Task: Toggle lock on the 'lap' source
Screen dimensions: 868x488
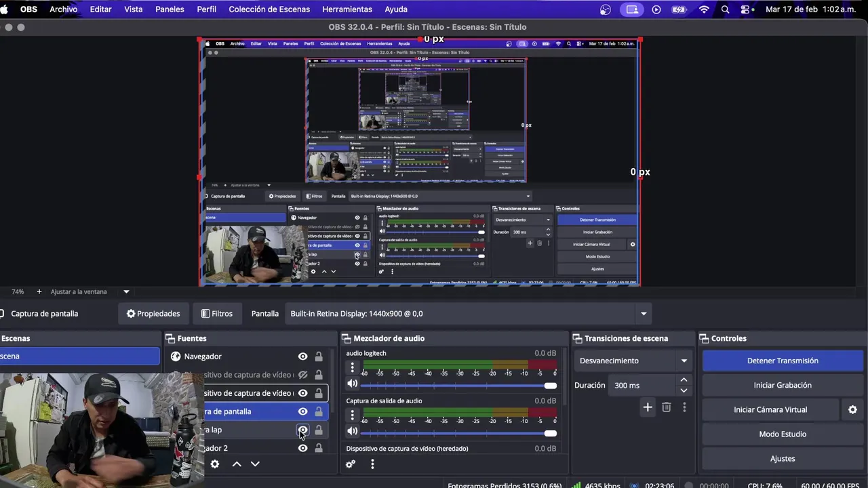Action: (319, 430)
